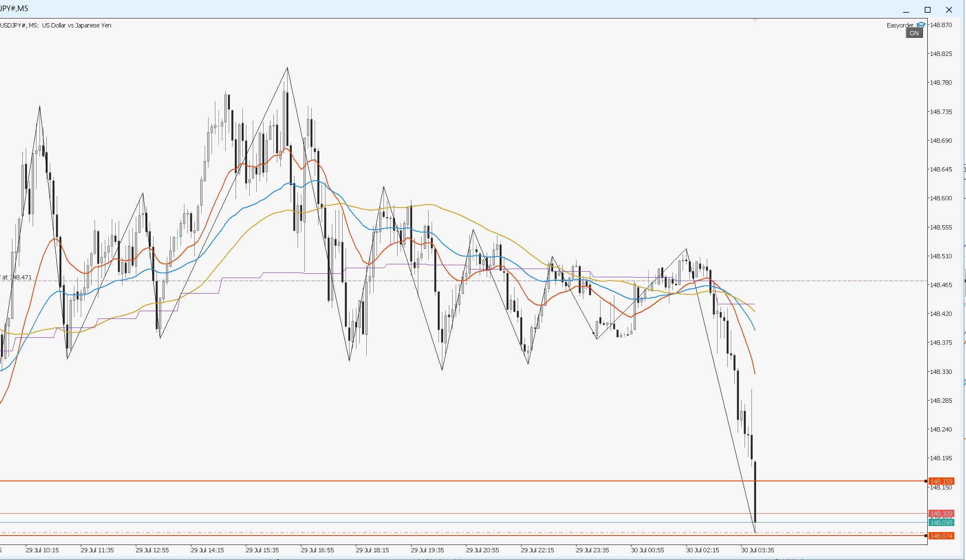Click the green 148.095 bid price label

pyautogui.click(x=941, y=523)
